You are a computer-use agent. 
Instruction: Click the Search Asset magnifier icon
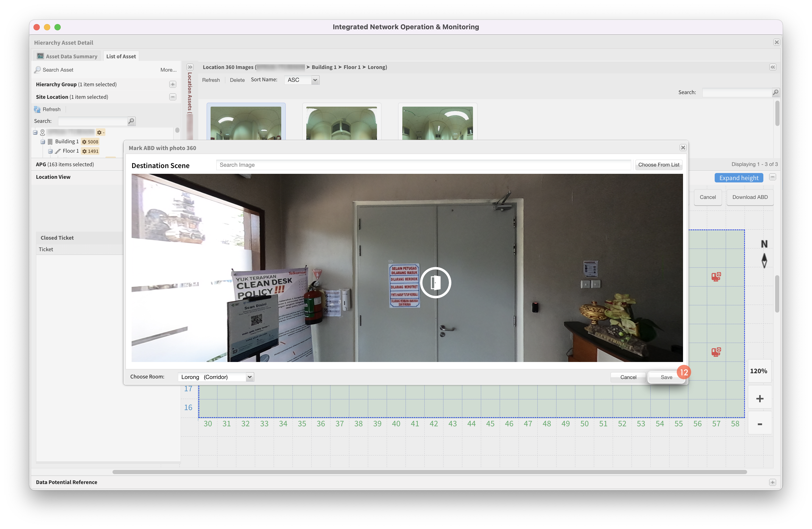pyautogui.click(x=37, y=70)
